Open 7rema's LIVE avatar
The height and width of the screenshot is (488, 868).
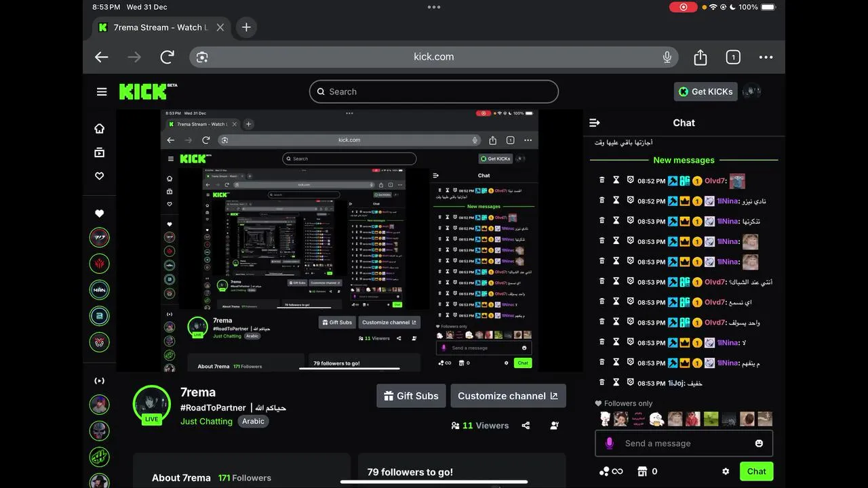tap(152, 405)
